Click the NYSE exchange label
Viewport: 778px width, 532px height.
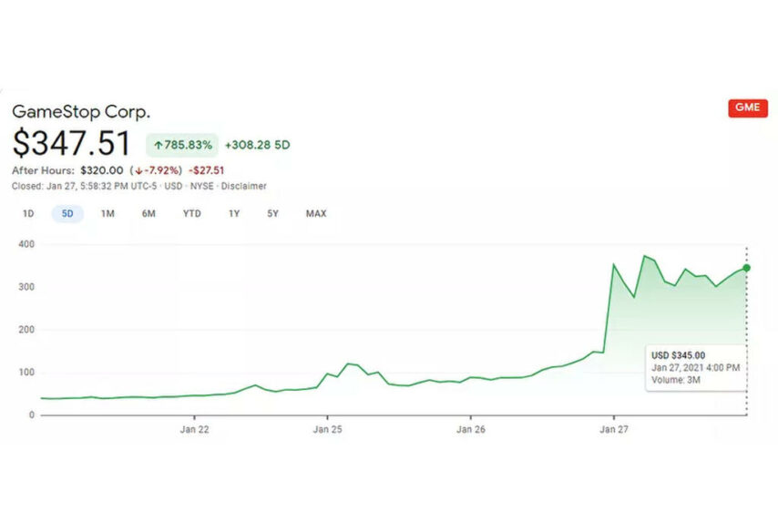[202, 186]
